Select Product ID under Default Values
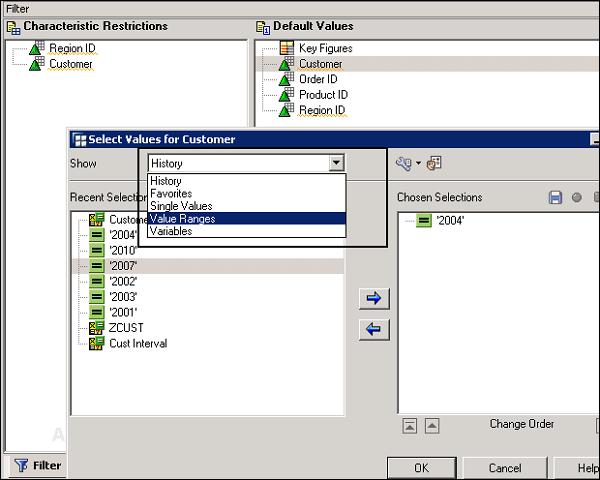Screen dimensions: 600x480 coord(323,95)
